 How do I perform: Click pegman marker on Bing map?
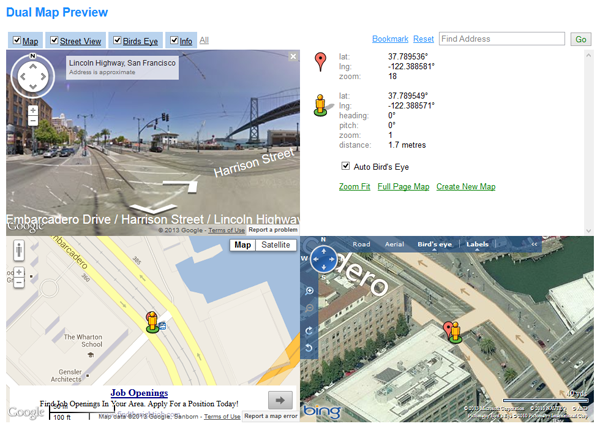(455, 332)
